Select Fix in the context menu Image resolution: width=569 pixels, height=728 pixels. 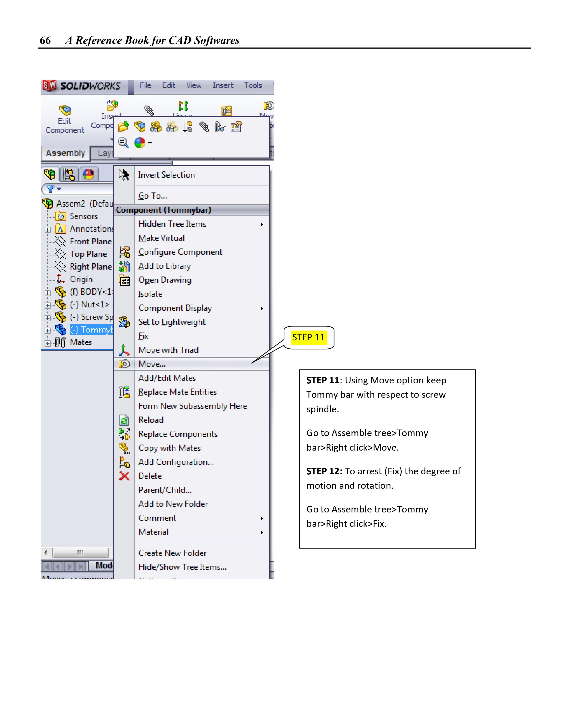pos(144,336)
